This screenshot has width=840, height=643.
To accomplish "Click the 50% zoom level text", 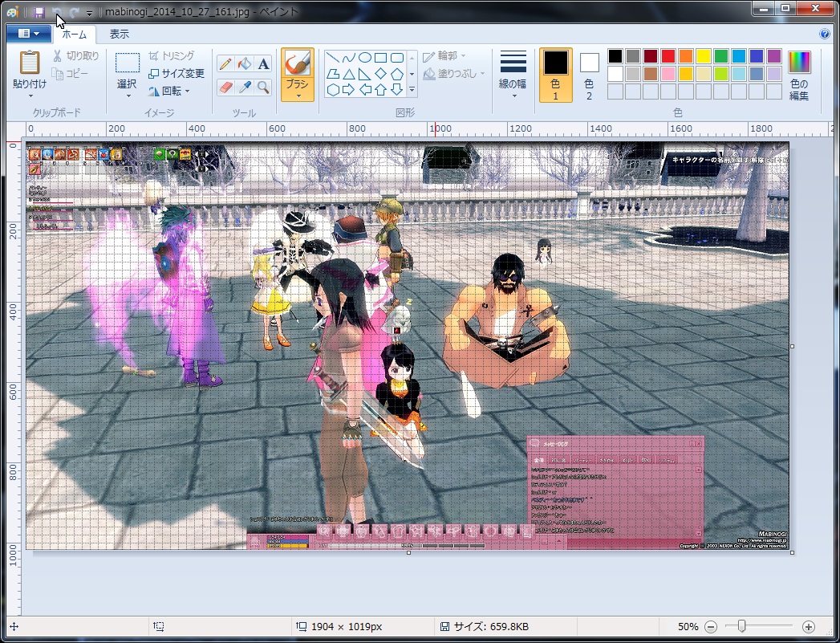I will [x=688, y=626].
